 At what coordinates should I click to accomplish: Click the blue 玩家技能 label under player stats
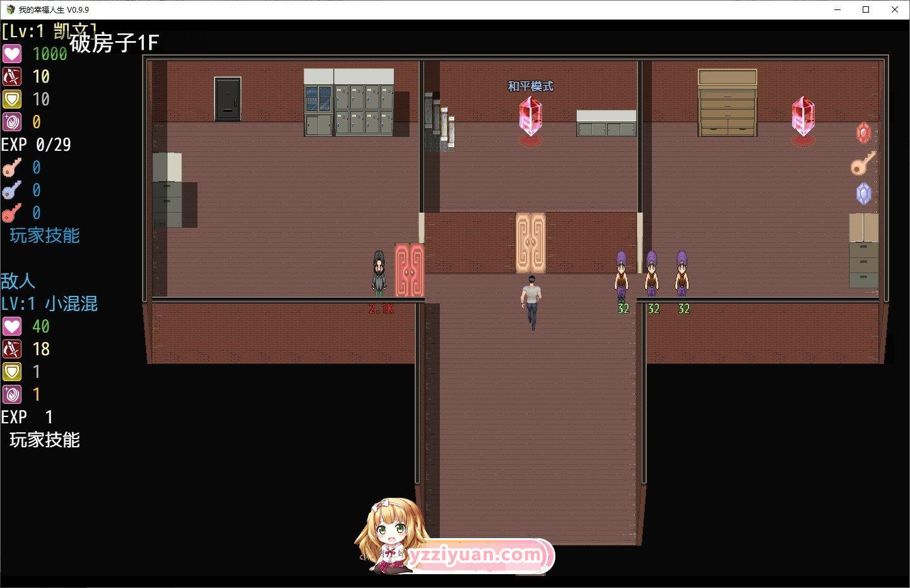(x=45, y=235)
